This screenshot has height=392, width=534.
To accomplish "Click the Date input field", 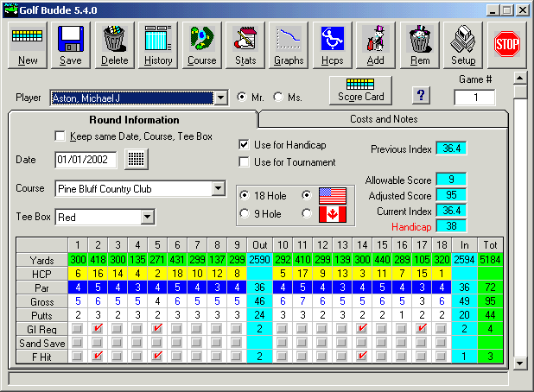I will click(86, 160).
